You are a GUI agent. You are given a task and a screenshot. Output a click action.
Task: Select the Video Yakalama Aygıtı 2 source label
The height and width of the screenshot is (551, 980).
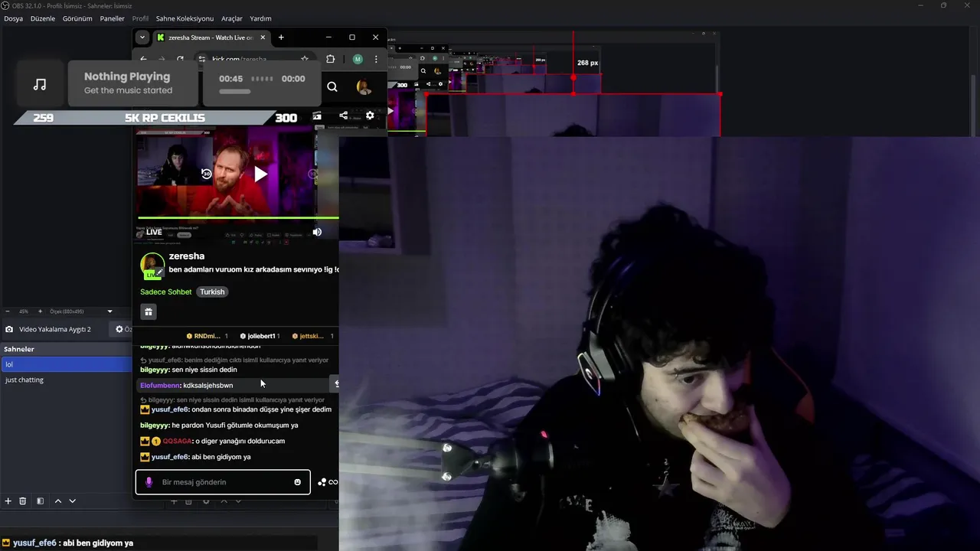pyautogui.click(x=54, y=329)
